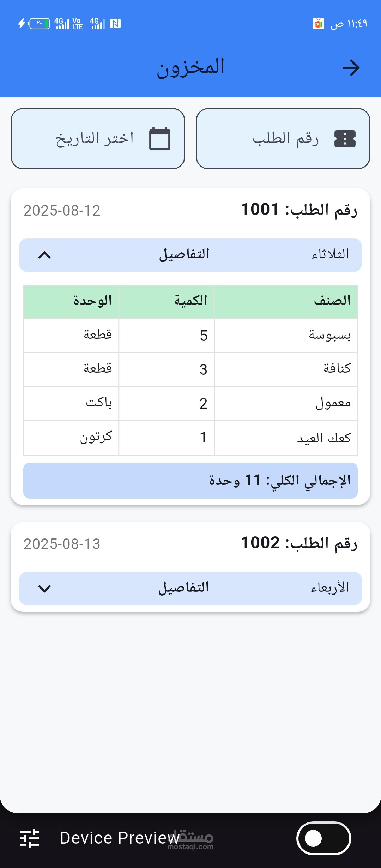Select the الصنف column header
This screenshot has height=868, width=381.
click(286, 302)
